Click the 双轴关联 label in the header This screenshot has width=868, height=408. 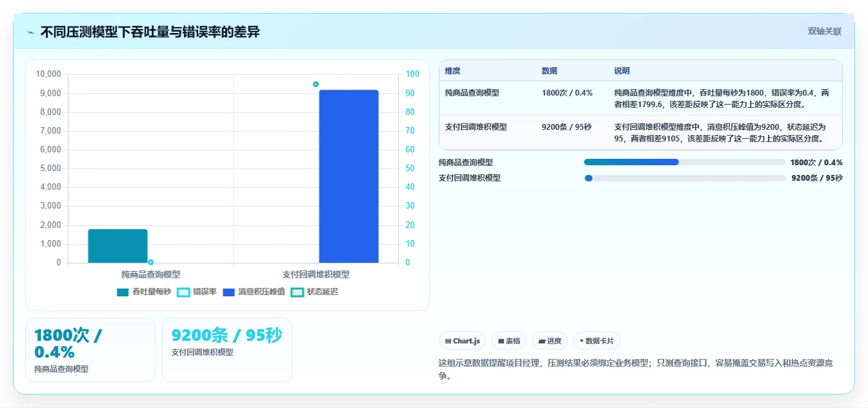825,32
